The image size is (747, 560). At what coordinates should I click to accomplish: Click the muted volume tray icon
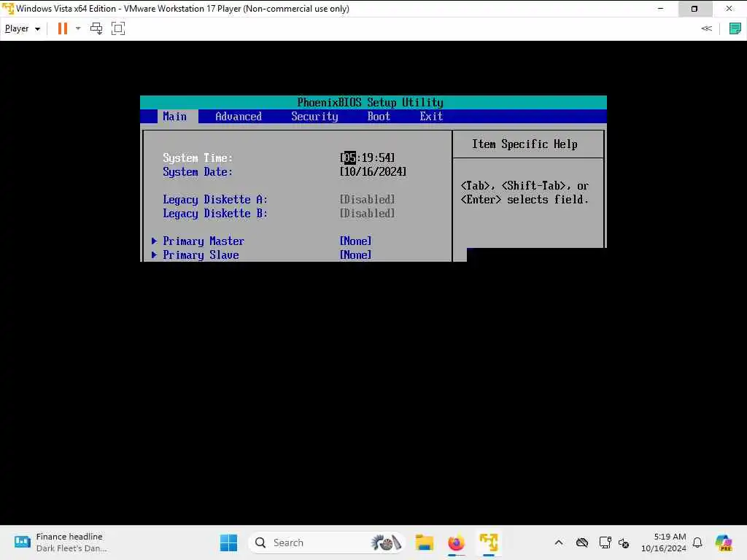[624, 542]
